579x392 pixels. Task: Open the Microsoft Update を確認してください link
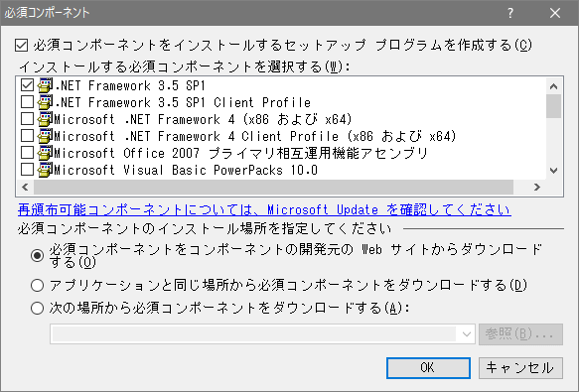click(264, 209)
